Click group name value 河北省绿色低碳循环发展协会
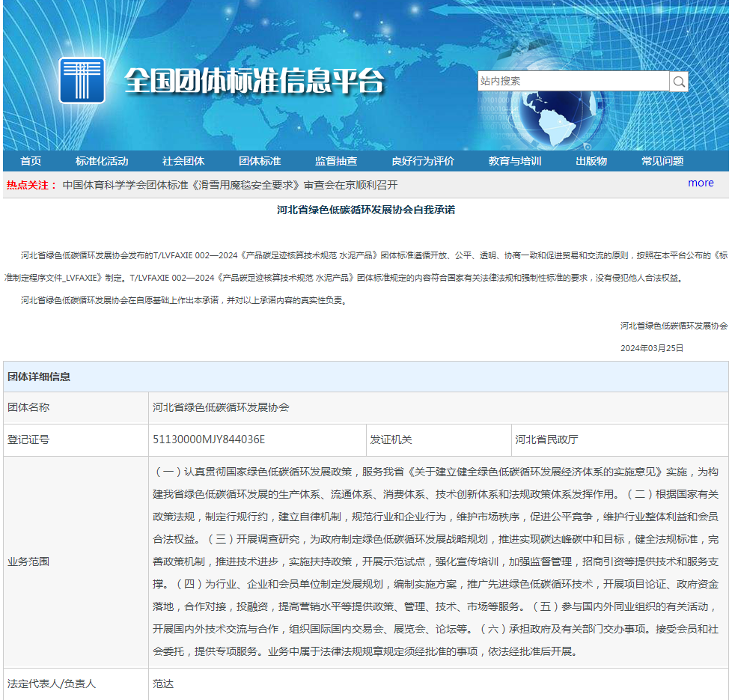 pos(221,407)
